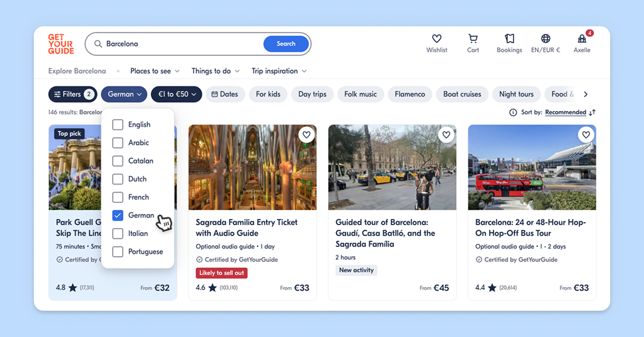Open the Bookings icon

[x=509, y=39]
